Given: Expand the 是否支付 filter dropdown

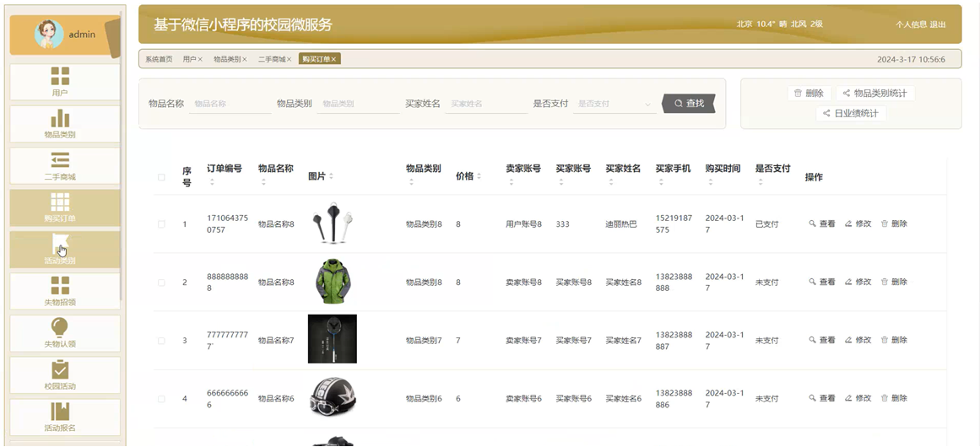Looking at the screenshot, I should pos(615,104).
